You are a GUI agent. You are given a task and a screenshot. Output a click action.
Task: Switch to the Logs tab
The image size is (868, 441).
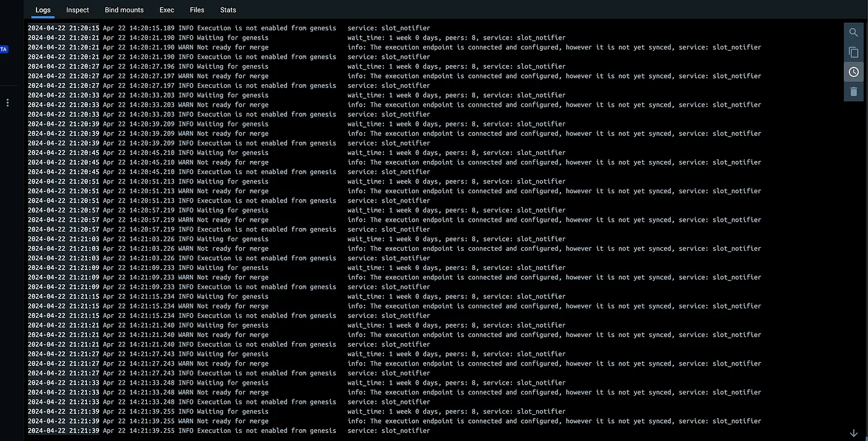tap(43, 10)
